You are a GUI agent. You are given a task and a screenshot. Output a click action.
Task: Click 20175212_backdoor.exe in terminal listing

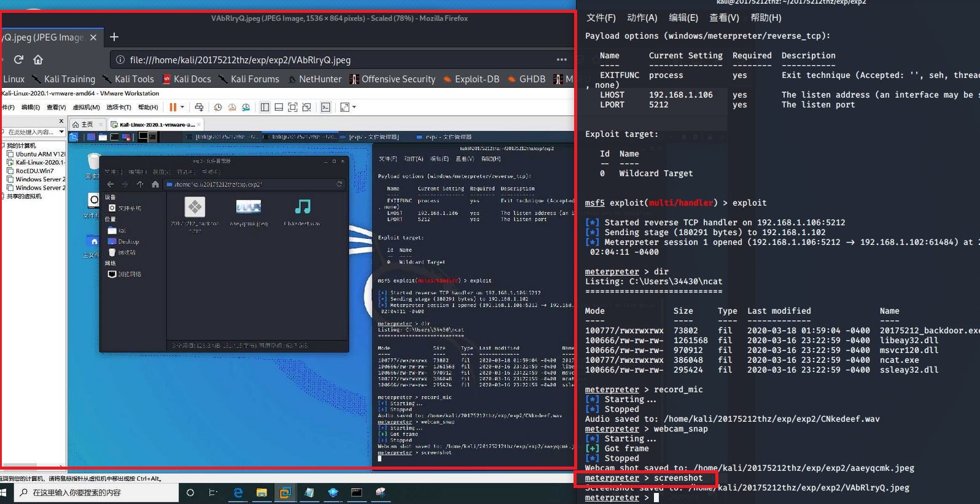(930, 331)
